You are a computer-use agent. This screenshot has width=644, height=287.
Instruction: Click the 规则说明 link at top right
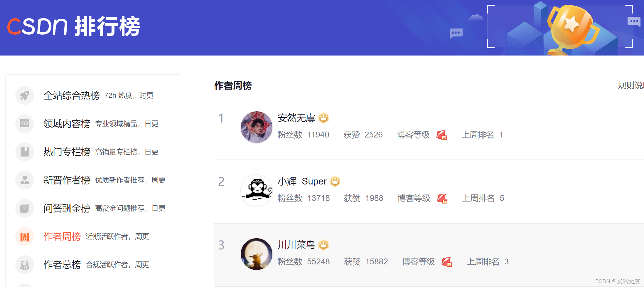point(631,85)
